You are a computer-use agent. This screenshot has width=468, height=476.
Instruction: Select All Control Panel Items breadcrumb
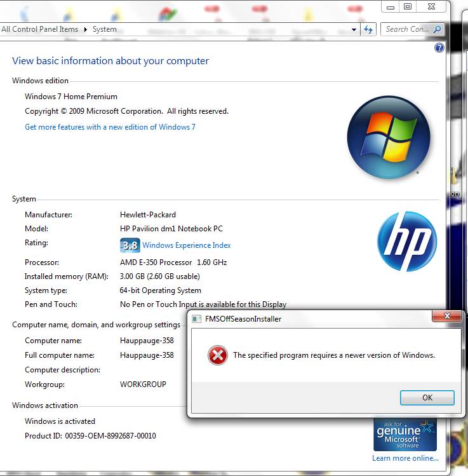click(39, 29)
